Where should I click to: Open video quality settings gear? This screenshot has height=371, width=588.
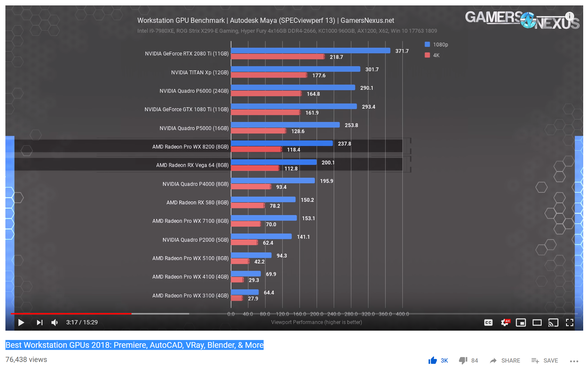tap(505, 323)
